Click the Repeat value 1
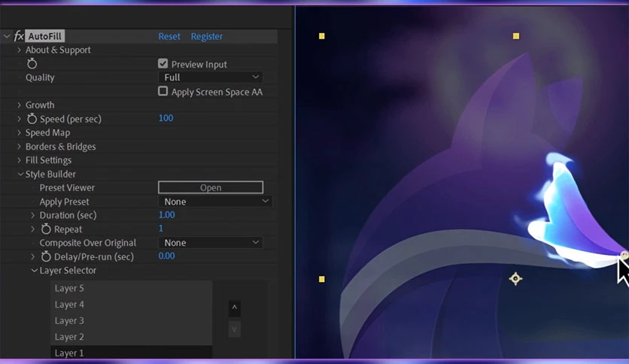Screen dimensions: 629x364 coord(161,229)
